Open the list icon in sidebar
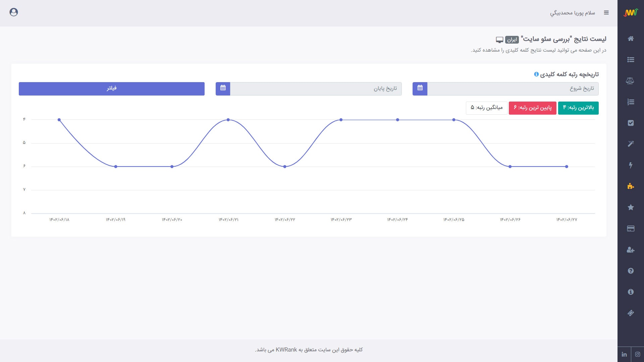 (631, 60)
